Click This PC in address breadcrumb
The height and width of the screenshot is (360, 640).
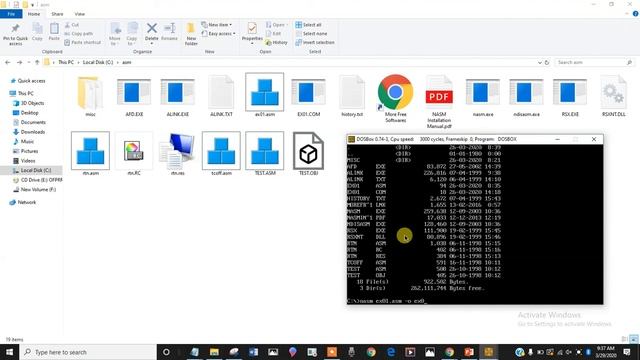[x=66, y=62]
